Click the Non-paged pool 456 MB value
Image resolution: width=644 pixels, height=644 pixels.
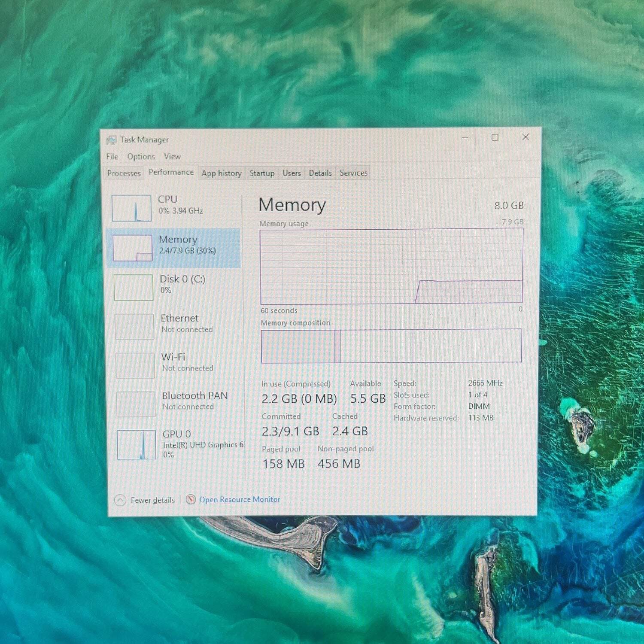point(339,464)
